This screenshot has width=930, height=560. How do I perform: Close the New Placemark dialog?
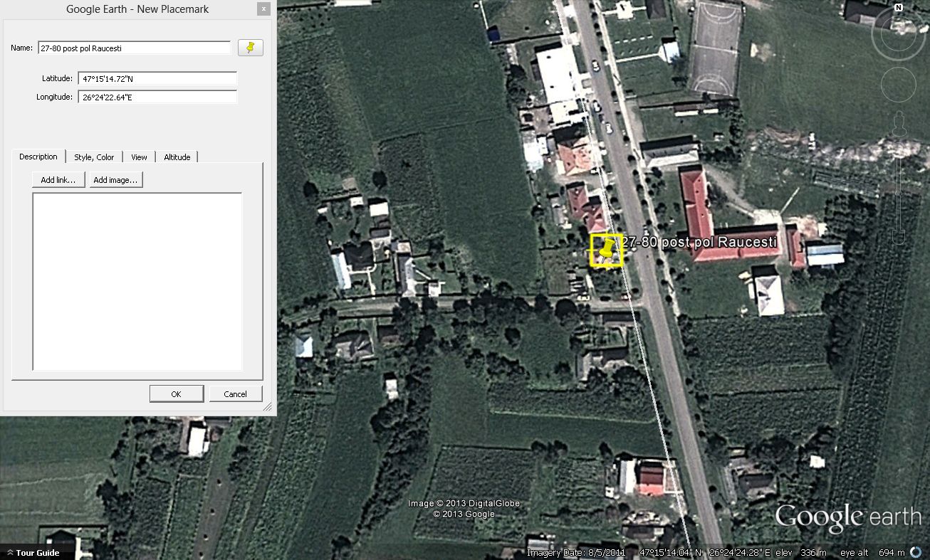[x=263, y=9]
